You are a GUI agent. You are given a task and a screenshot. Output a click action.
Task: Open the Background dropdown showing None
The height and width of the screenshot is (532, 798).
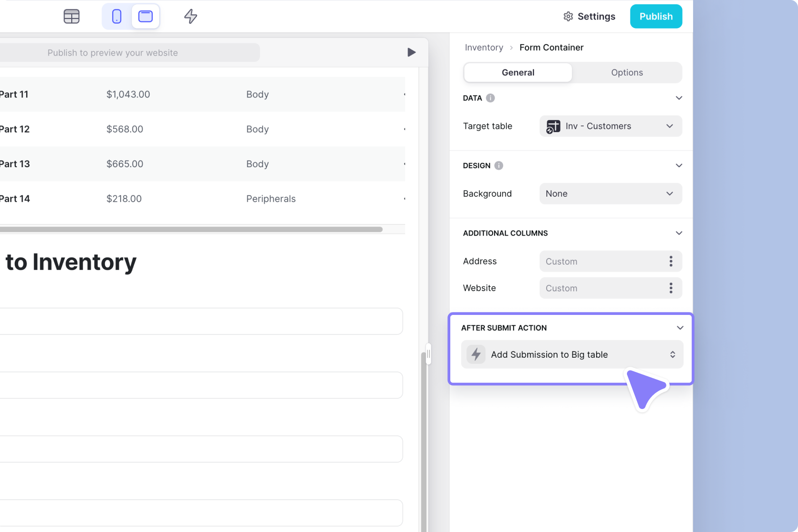tap(610, 193)
